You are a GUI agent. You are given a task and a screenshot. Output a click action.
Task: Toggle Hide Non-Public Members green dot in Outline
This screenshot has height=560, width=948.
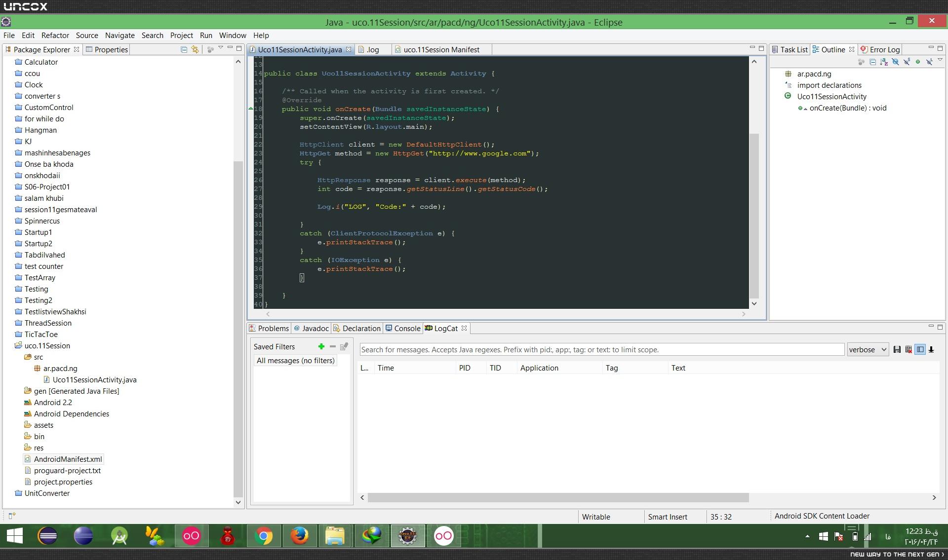point(918,62)
